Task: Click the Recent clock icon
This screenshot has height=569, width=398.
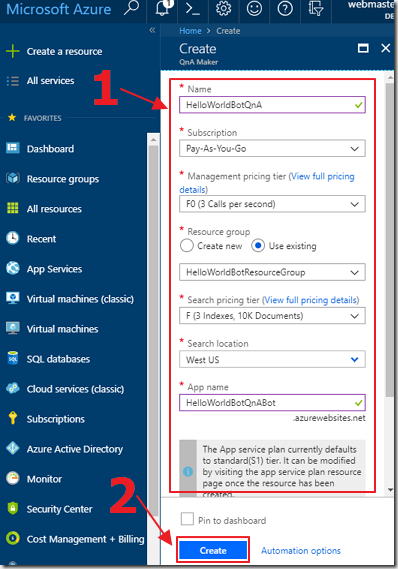Action: point(13,238)
